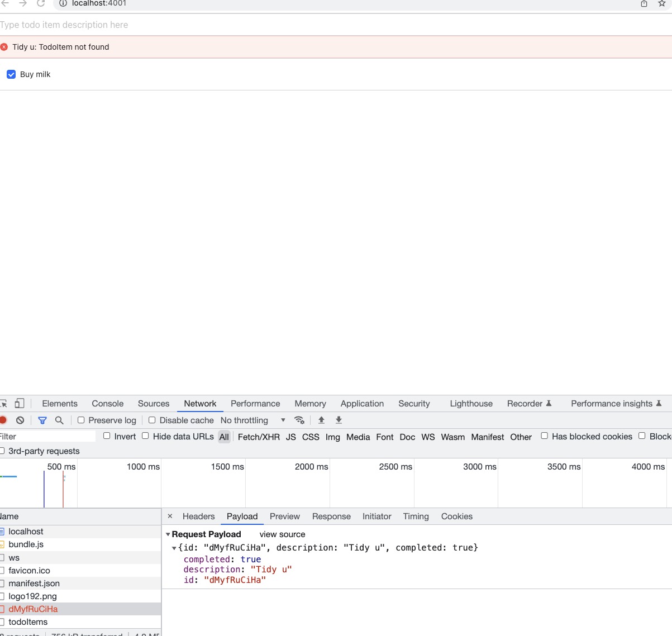672x636 pixels.
Task: Click the share icon in address bar
Action: click(x=644, y=3)
